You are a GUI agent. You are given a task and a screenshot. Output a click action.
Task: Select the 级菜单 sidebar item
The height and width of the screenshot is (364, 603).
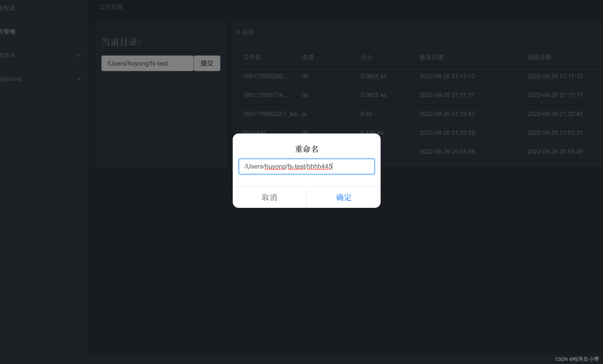coord(8,55)
